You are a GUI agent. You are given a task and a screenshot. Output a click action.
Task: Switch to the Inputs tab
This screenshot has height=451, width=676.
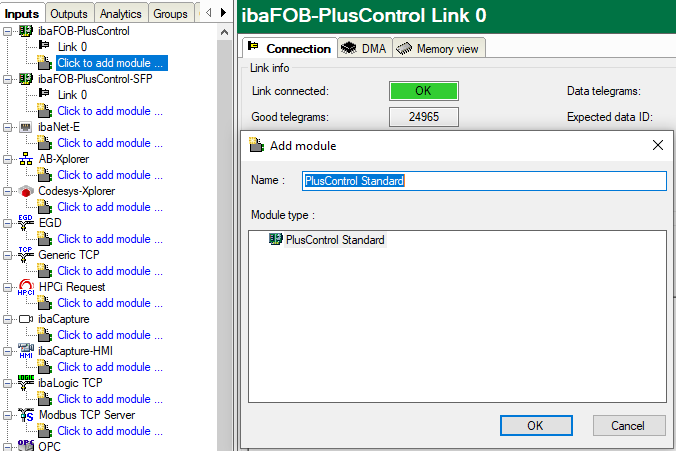(x=22, y=14)
